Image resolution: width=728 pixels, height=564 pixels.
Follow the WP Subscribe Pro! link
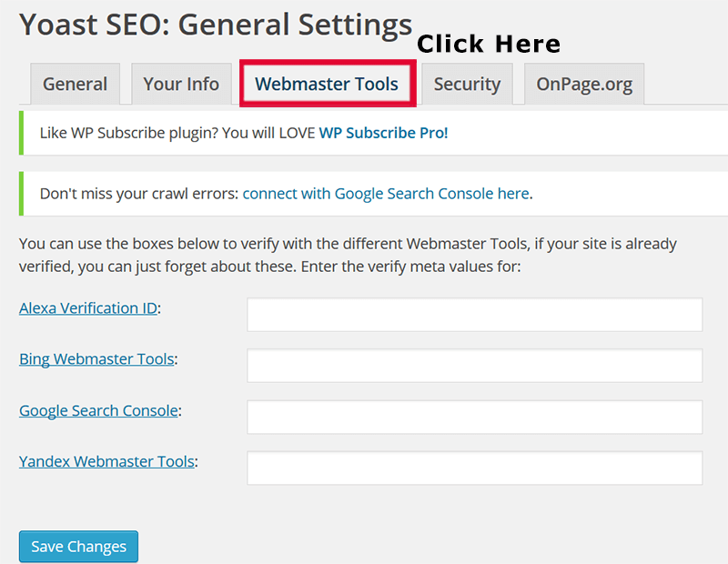pos(383,133)
